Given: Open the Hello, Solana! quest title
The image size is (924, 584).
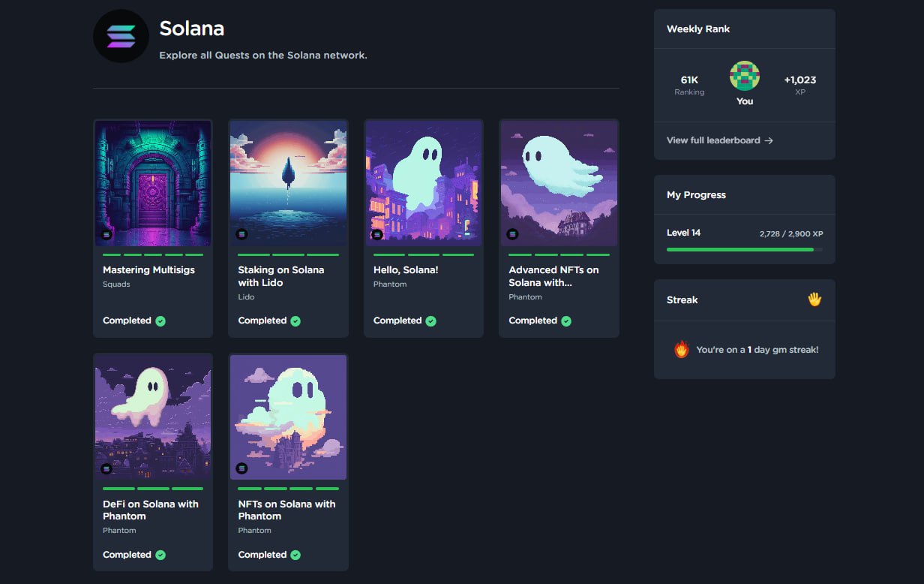Looking at the screenshot, I should pos(406,269).
